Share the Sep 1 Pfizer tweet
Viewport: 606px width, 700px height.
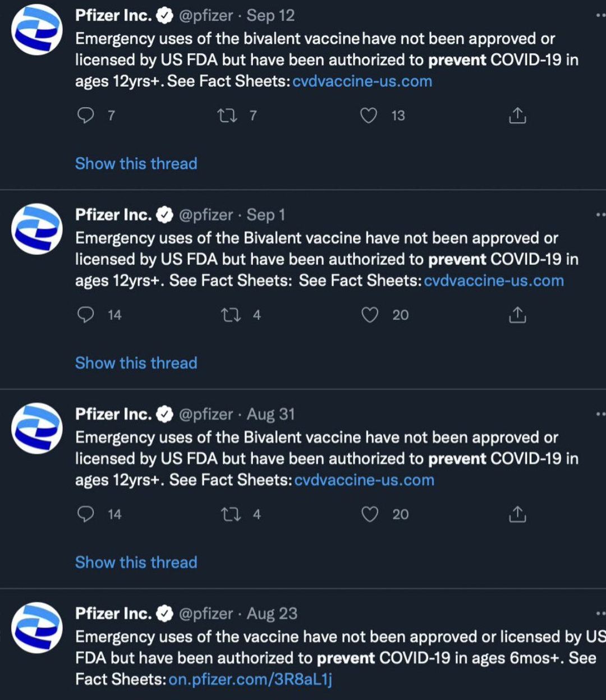[x=517, y=315]
